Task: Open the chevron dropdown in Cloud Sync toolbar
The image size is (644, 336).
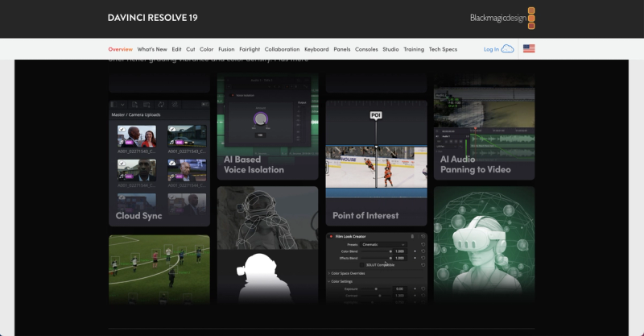Action: [122, 105]
